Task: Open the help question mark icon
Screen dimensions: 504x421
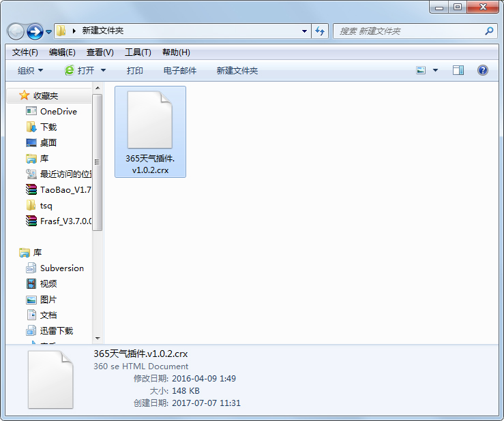Action: tap(483, 70)
